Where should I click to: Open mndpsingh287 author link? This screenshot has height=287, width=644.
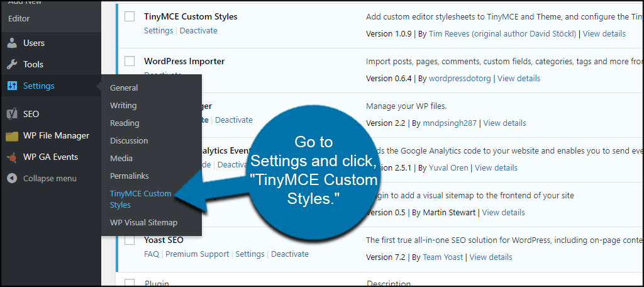[449, 123]
